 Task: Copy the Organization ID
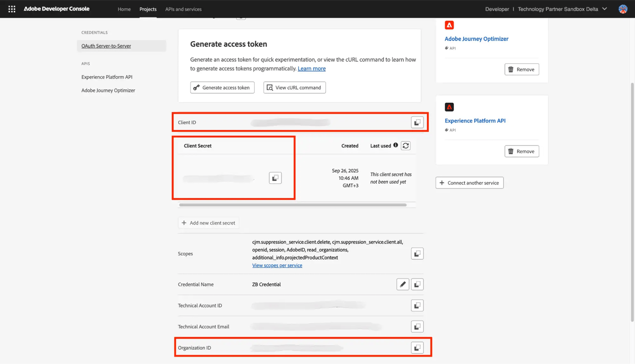[417, 348]
